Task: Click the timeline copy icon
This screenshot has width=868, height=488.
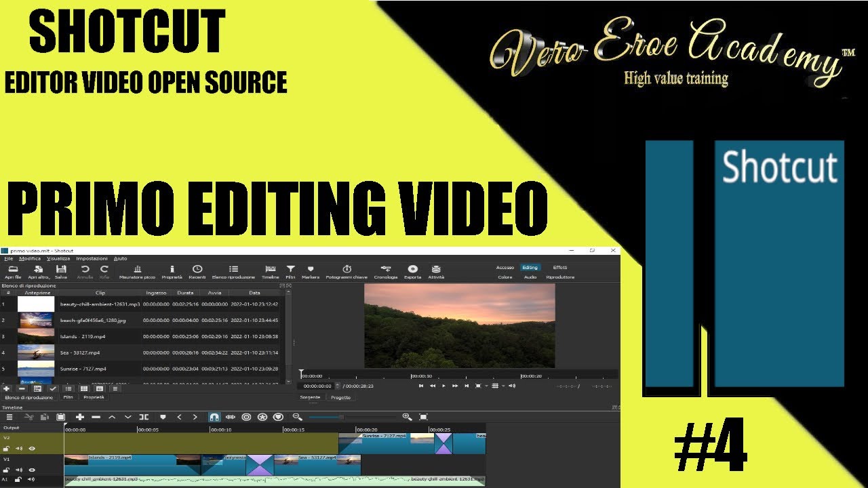Action: point(45,417)
